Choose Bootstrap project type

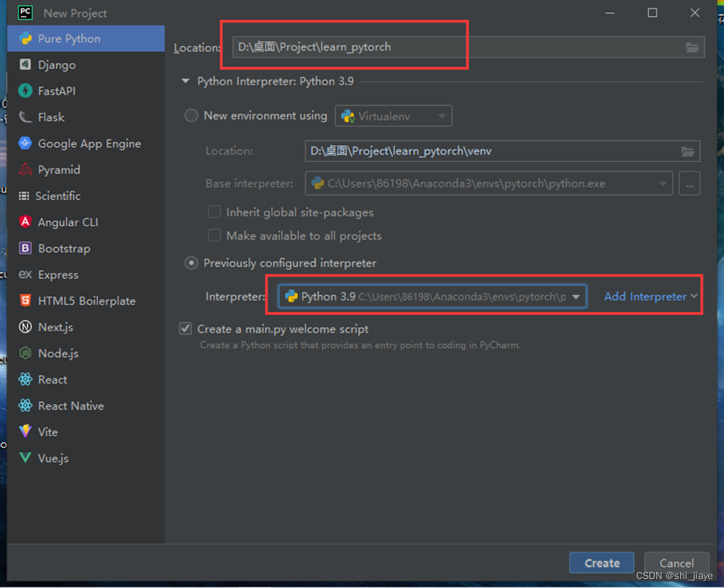86,249
